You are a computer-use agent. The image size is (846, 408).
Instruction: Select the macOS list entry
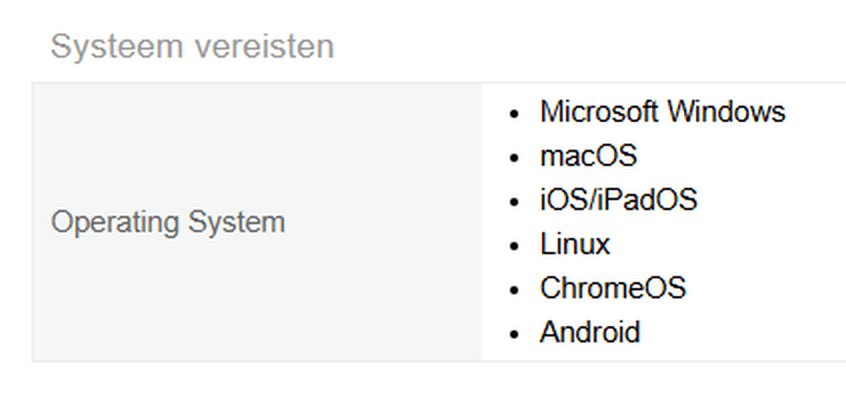pyautogui.click(x=588, y=156)
